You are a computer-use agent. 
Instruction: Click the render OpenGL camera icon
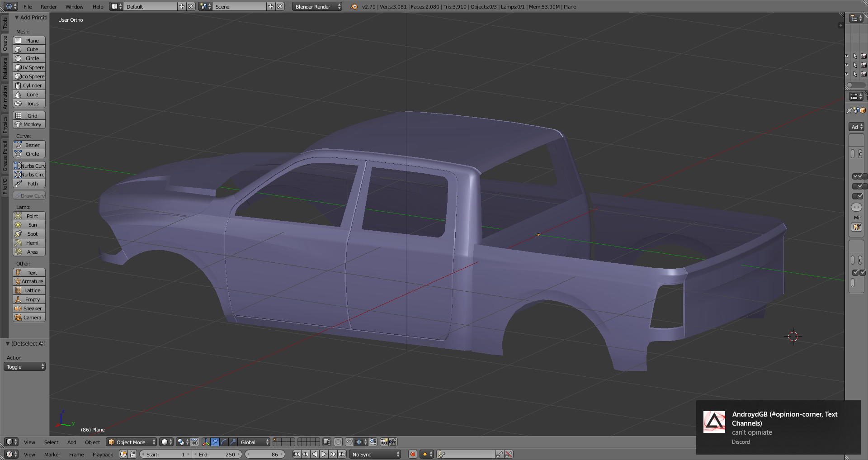[x=384, y=442]
